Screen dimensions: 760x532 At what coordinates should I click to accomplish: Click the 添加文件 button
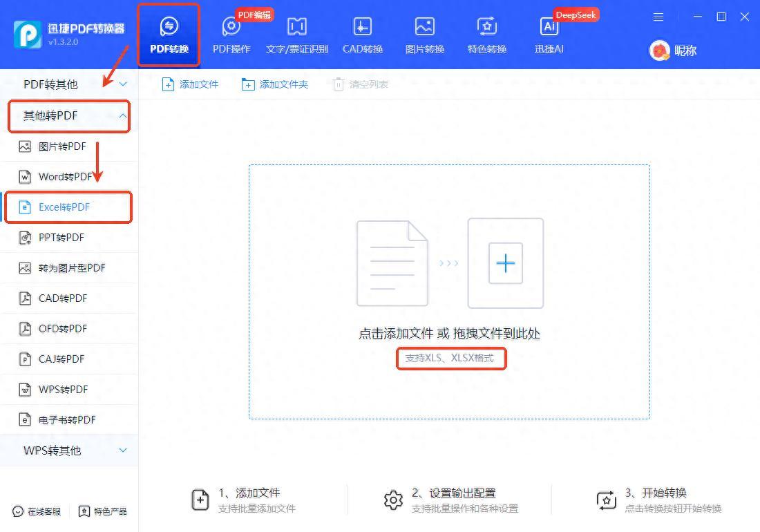click(191, 84)
